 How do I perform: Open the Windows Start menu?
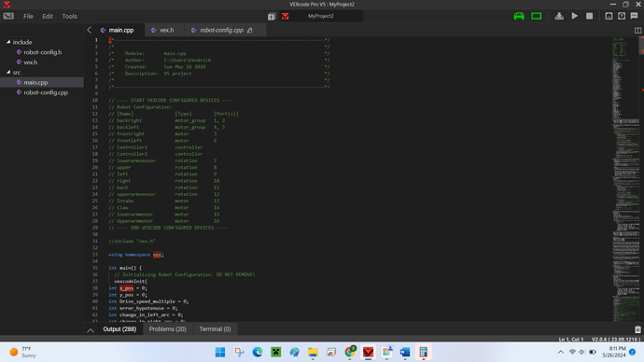pyautogui.click(x=220, y=352)
